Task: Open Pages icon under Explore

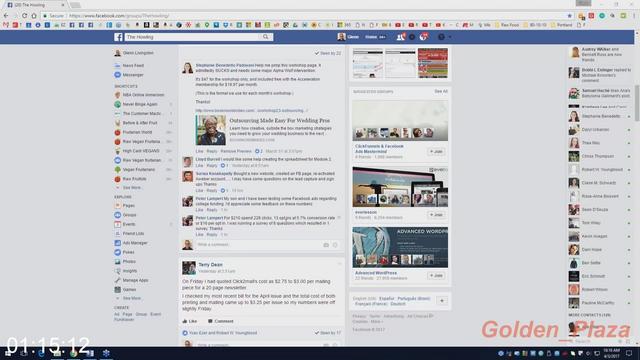Action: (118, 205)
